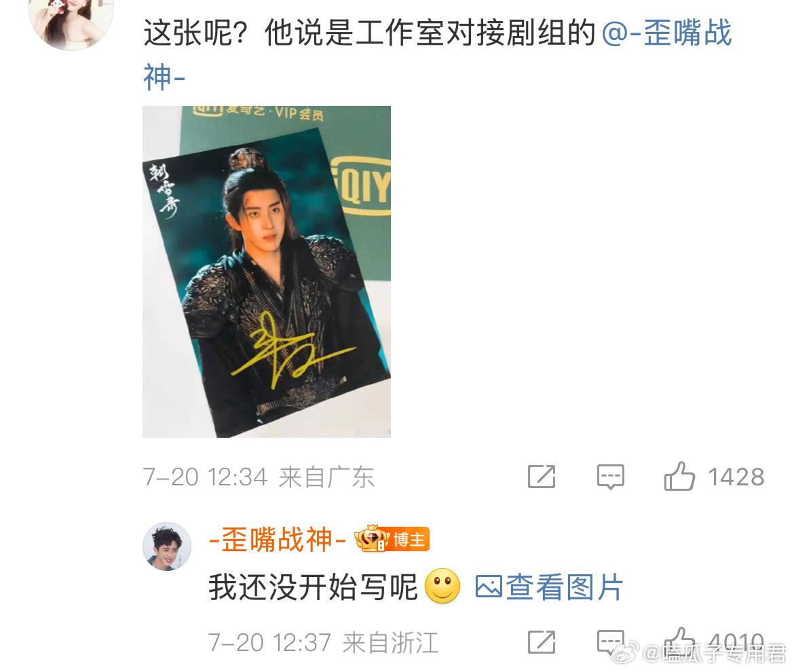Like the blogger's reply with thumbs-up
This screenshot has width=794, height=672.
(679, 641)
